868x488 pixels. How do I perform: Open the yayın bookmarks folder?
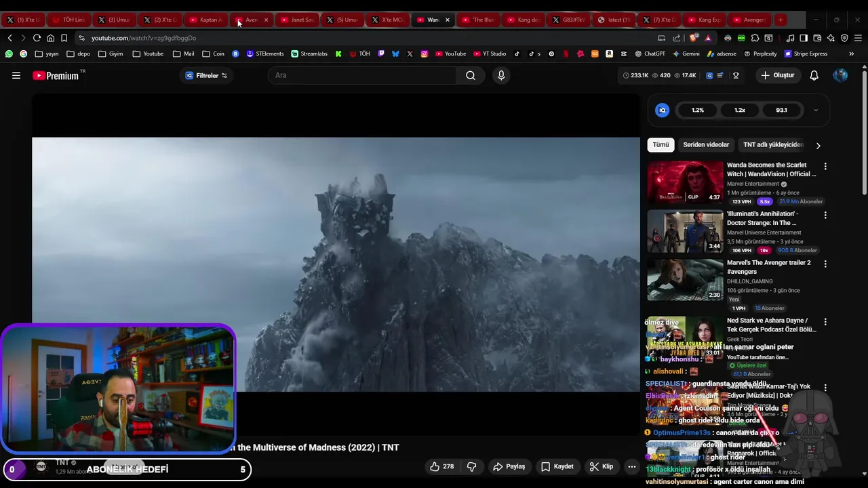(x=47, y=54)
